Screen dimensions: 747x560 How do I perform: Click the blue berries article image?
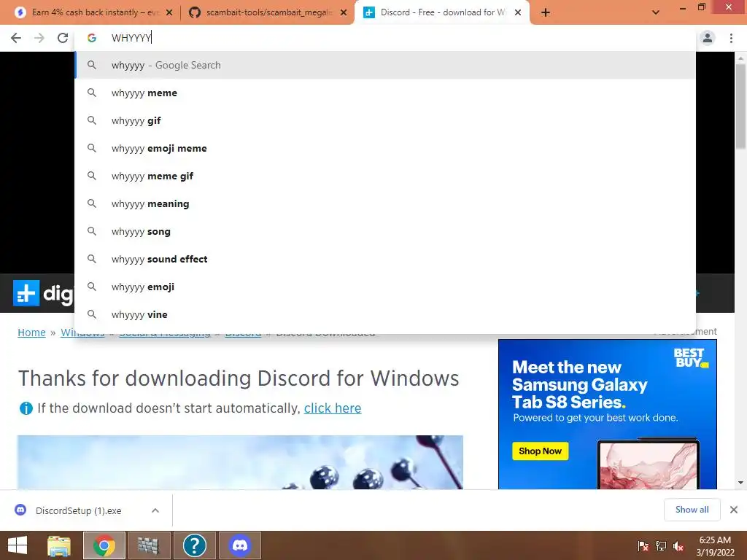click(x=240, y=462)
